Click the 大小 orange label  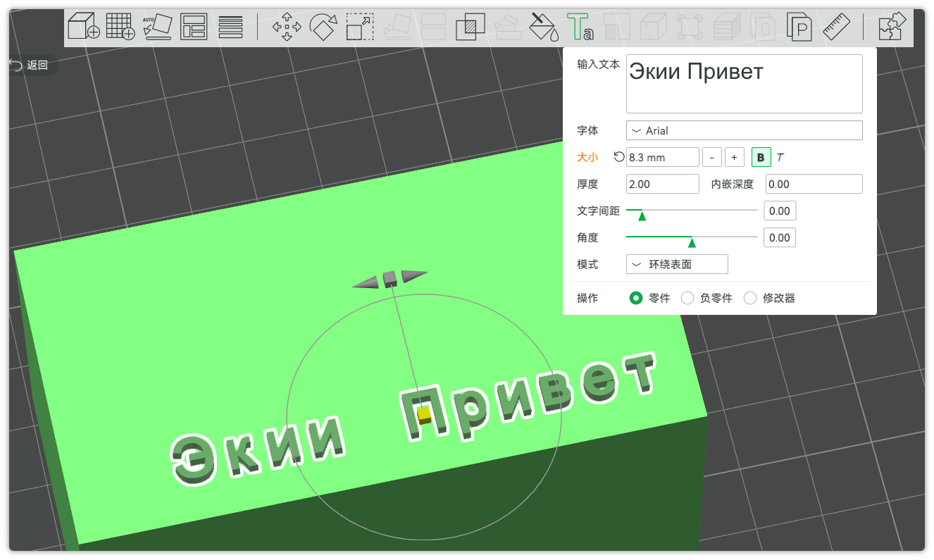pyautogui.click(x=587, y=157)
